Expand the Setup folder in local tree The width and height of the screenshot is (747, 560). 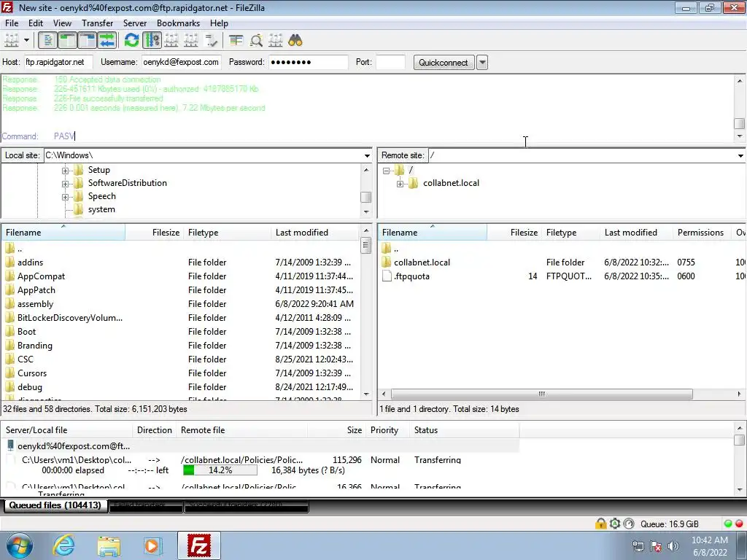(65, 171)
